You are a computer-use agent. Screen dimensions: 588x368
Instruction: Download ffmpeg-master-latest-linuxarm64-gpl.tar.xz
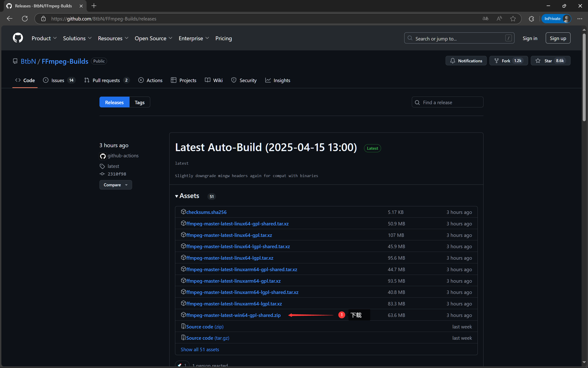233,281
